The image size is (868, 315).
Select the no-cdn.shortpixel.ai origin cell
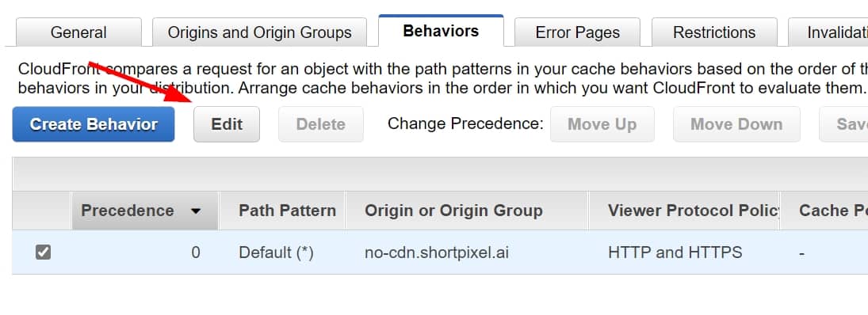point(437,253)
